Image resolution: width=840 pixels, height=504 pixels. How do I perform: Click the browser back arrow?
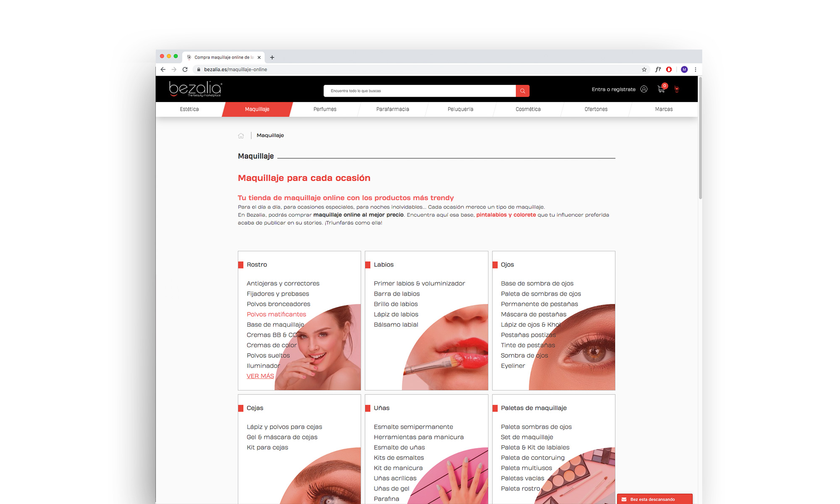[163, 69]
